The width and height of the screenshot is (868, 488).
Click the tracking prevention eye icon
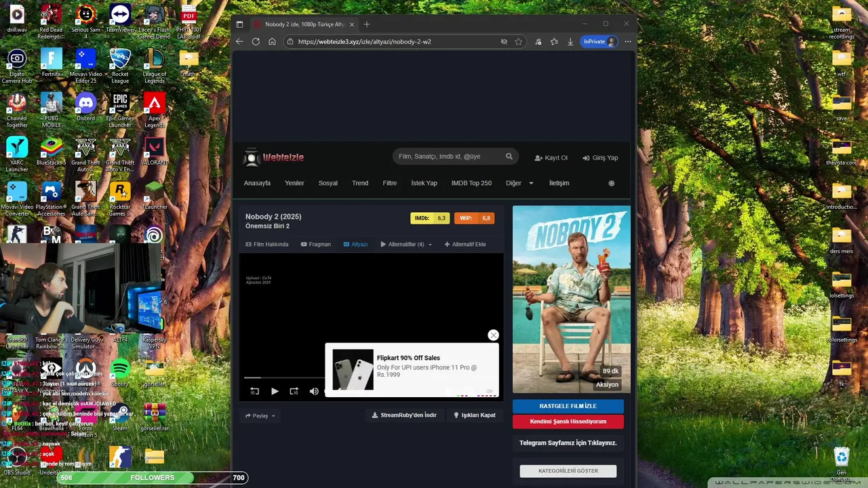(x=504, y=41)
